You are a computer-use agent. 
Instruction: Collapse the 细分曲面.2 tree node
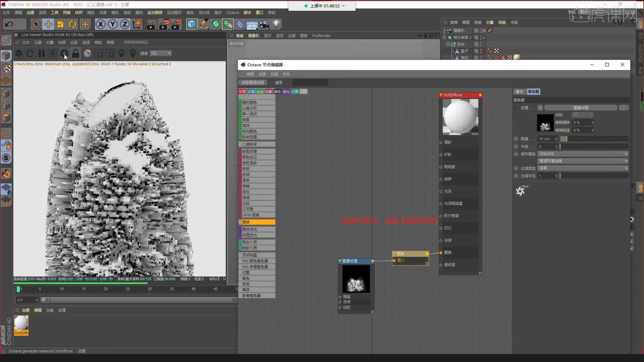444,38
